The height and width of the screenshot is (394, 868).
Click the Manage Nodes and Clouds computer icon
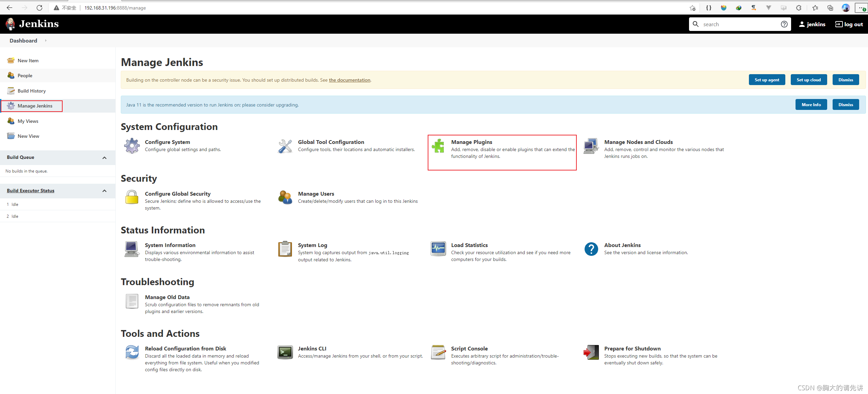click(591, 146)
